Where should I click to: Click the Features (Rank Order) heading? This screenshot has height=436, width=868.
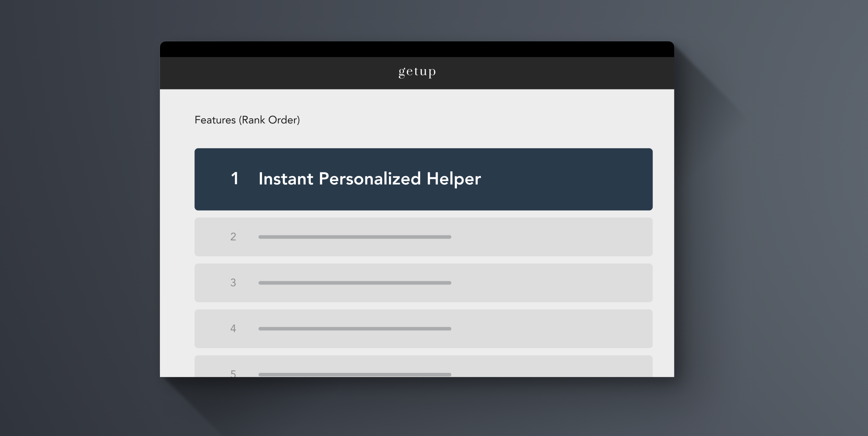pyautogui.click(x=247, y=120)
